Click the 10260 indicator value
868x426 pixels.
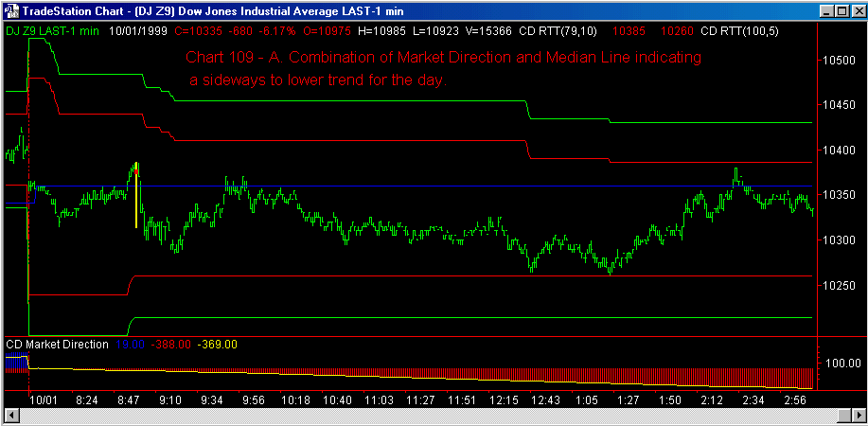[675, 31]
